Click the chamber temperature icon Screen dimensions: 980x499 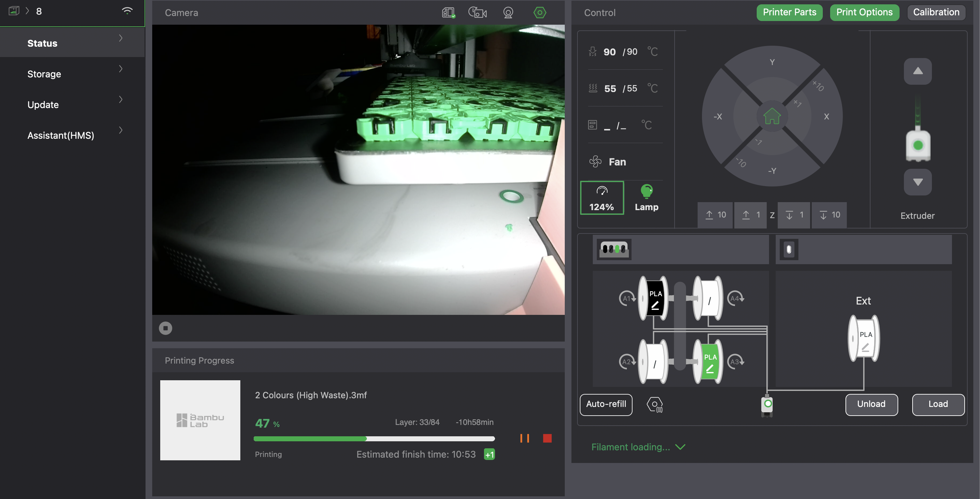point(592,125)
